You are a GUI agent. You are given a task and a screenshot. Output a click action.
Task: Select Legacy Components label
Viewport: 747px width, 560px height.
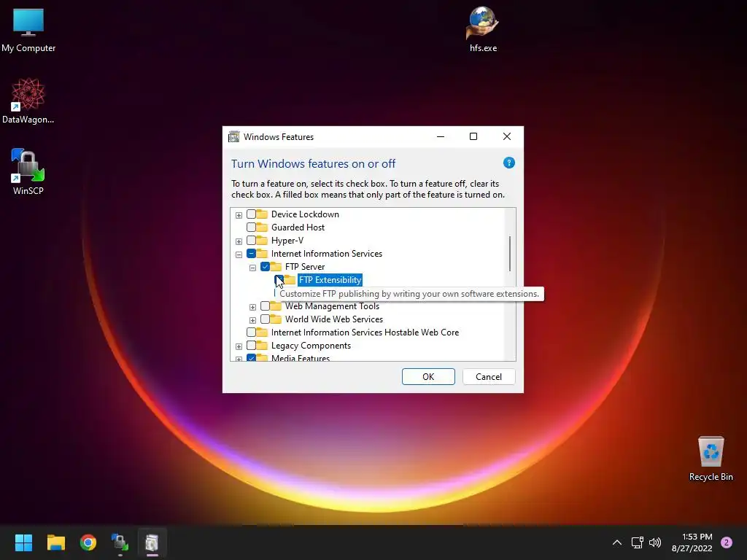[311, 345]
